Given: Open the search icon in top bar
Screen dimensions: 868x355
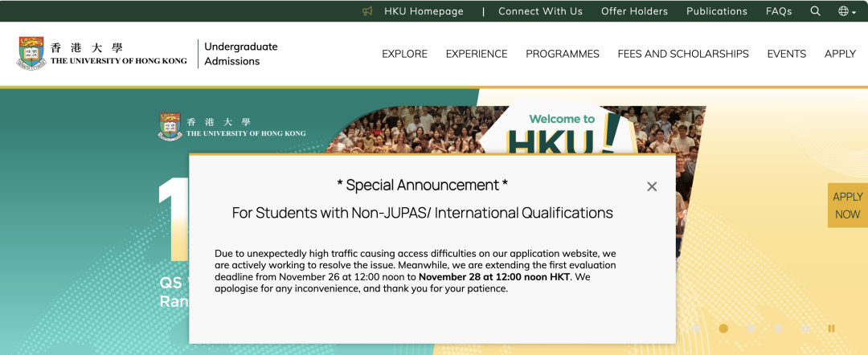Looking at the screenshot, I should (816, 11).
